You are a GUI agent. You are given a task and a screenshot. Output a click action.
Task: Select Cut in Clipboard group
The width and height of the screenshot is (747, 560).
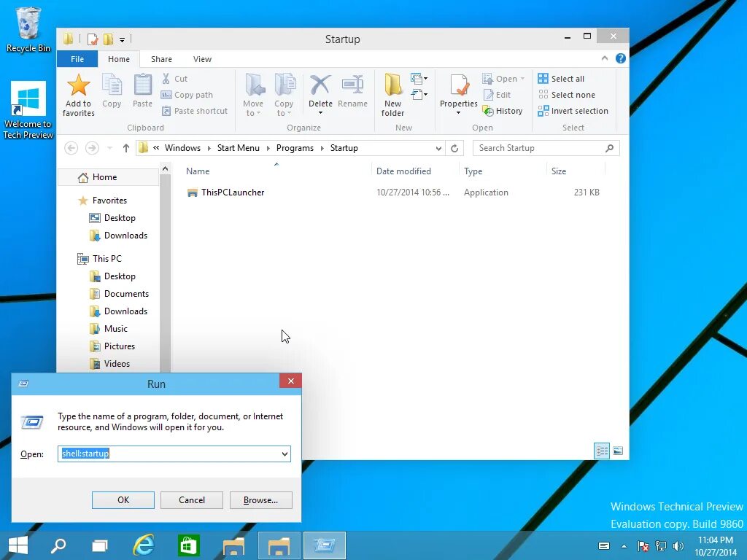[x=175, y=79]
